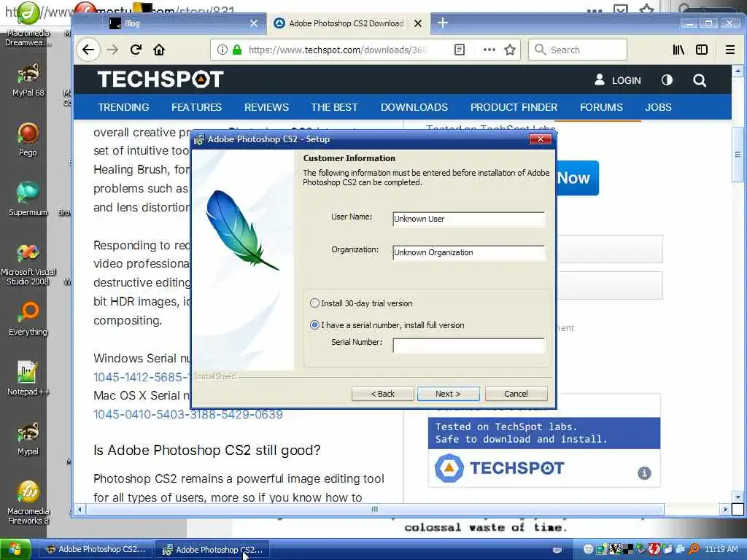Click the 'Is Adobe Photoshop CS2 still good?' heading
The image size is (747, 560).
(206, 450)
